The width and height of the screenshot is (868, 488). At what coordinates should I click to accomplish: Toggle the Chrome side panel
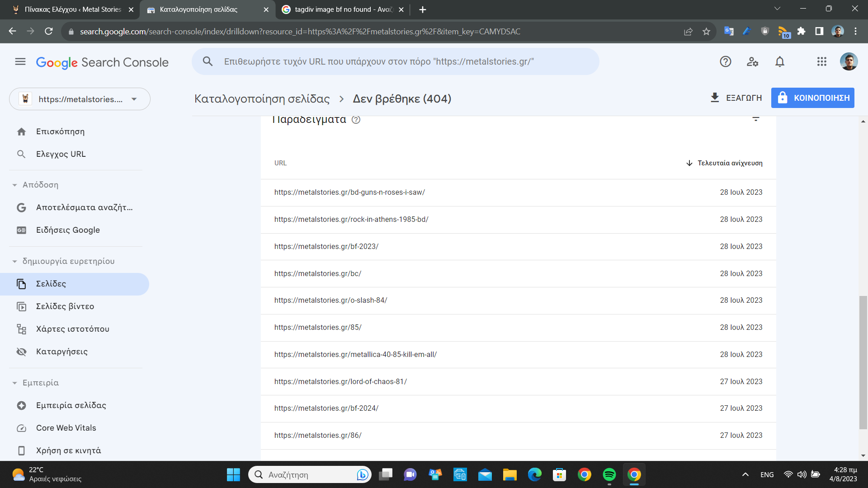point(819,31)
